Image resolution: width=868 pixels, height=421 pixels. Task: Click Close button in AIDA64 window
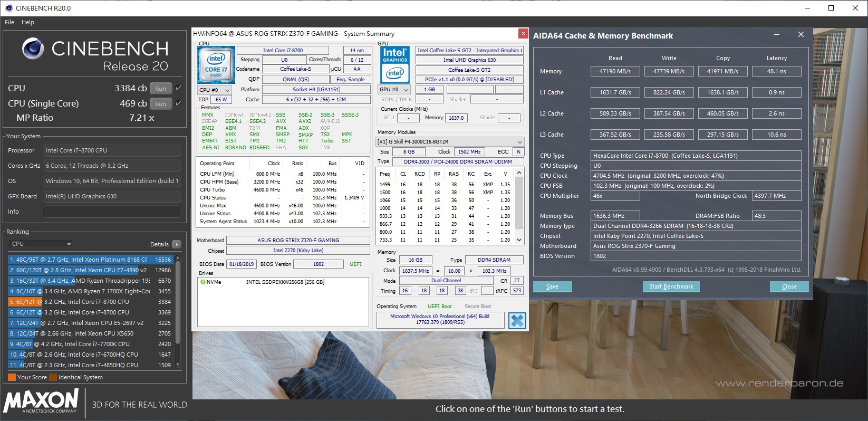(789, 286)
